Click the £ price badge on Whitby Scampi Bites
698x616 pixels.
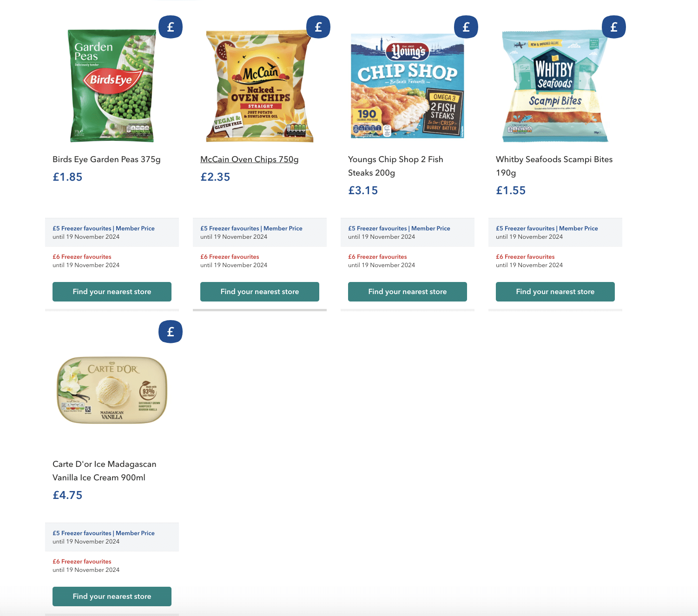tap(614, 27)
